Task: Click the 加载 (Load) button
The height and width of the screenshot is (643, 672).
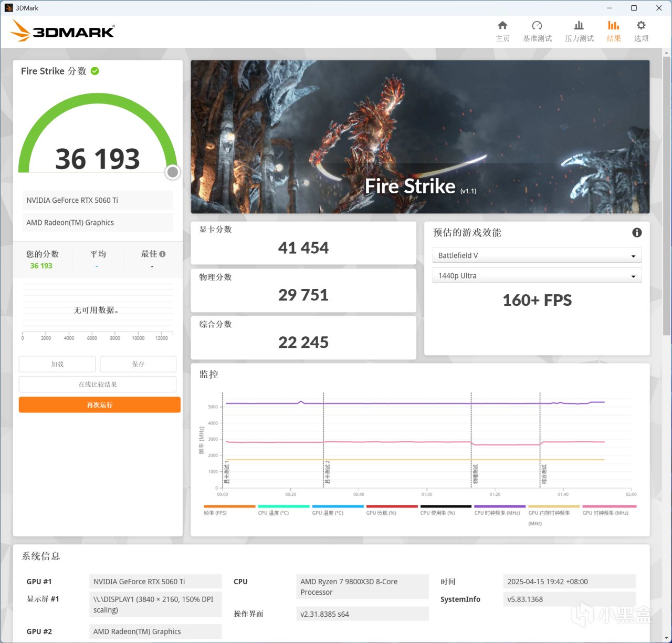Action: [x=57, y=364]
